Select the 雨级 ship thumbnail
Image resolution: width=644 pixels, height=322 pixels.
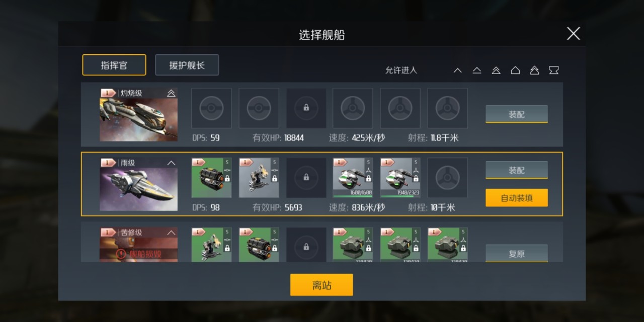coord(138,184)
